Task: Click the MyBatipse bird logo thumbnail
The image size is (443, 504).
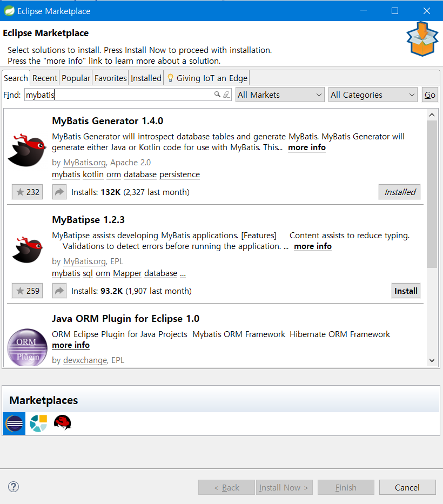Action: (x=26, y=248)
